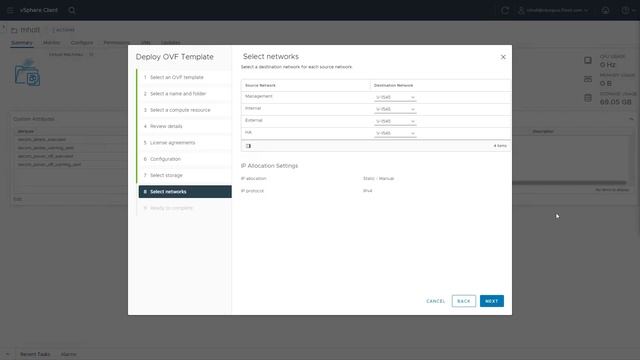Viewport: 640px width, 360px height.
Task: Go to step 3 Select a compute resource
Action: [185, 110]
